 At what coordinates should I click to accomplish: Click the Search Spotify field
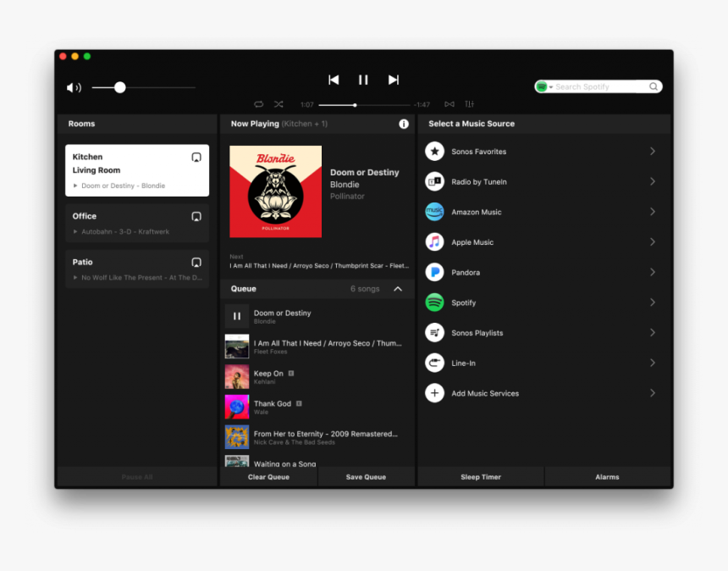598,87
